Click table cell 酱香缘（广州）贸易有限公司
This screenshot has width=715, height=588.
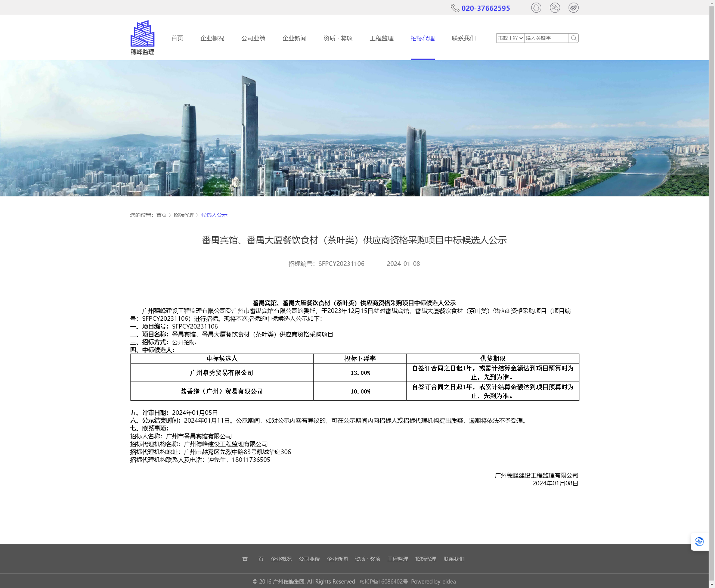pyautogui.click(x=222, y=391)
